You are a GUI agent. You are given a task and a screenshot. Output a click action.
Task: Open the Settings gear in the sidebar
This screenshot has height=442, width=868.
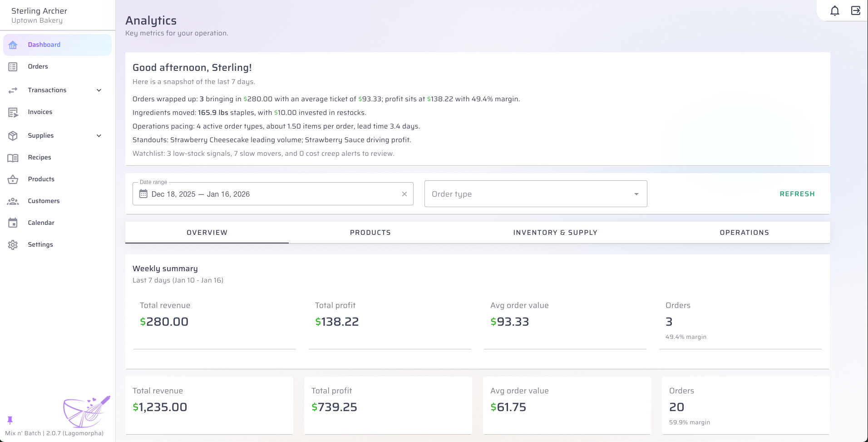13,244
